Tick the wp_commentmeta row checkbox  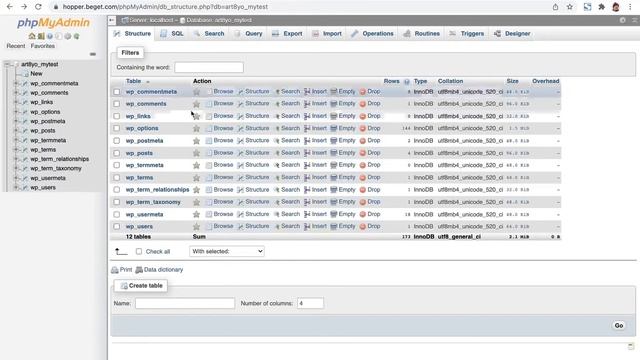[117, 92]
